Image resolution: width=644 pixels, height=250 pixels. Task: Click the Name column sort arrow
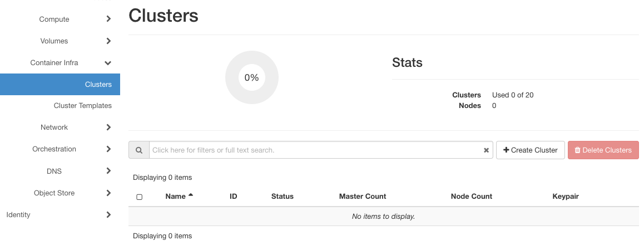(191, 195)
